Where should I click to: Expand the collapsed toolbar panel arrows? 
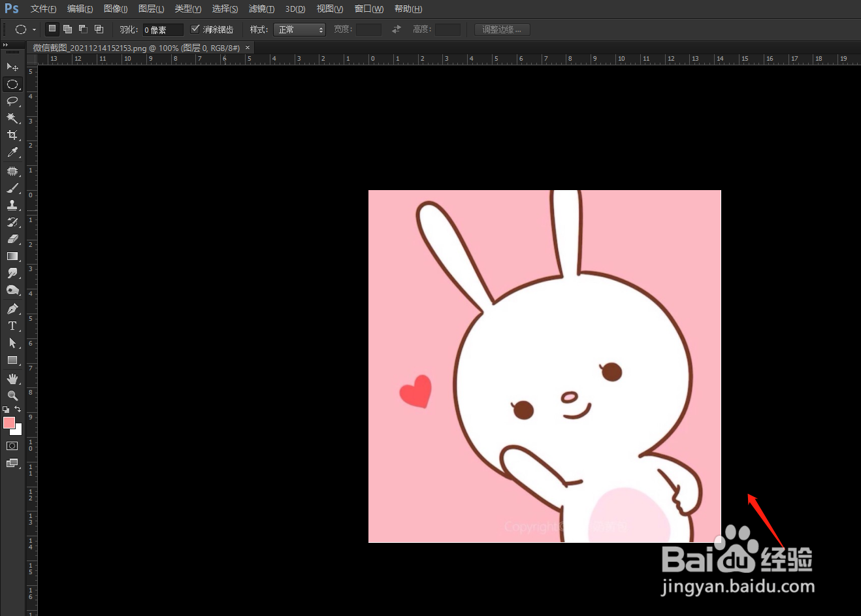tap(5, 44)
